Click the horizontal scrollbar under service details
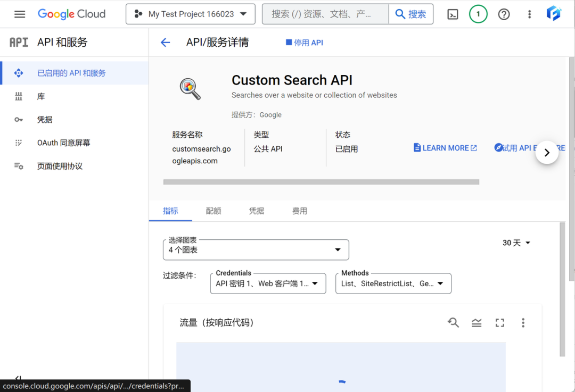The image size is (575, 392). tap(321, 182)
